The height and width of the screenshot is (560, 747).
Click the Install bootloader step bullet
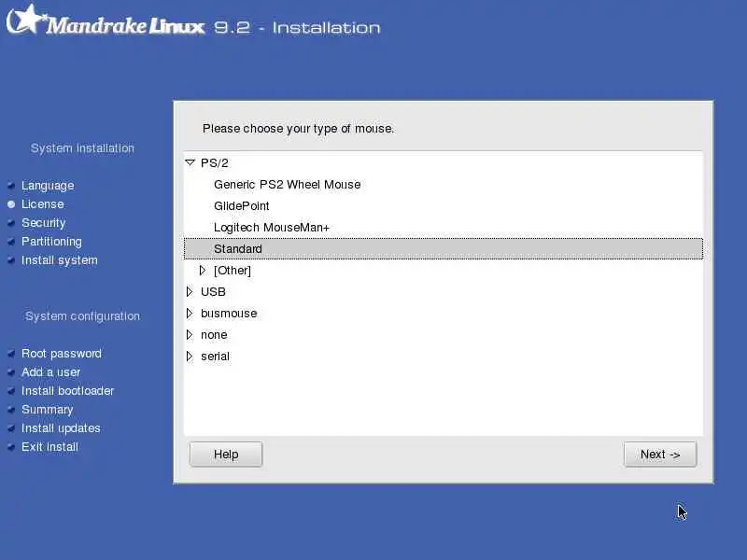[11, 391]
